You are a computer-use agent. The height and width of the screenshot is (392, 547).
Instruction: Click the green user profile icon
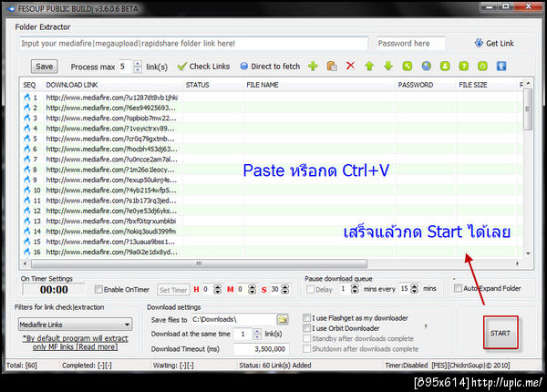[x=445, y=66]
